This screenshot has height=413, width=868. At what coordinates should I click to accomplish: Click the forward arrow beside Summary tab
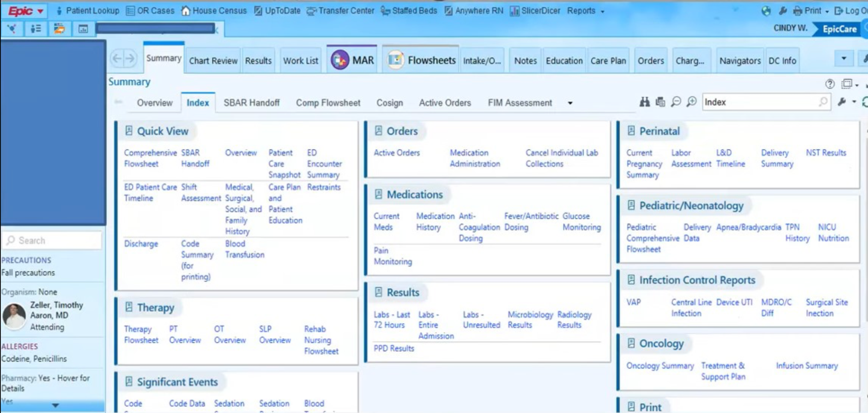pyautogui.click(x=130, y=58)
